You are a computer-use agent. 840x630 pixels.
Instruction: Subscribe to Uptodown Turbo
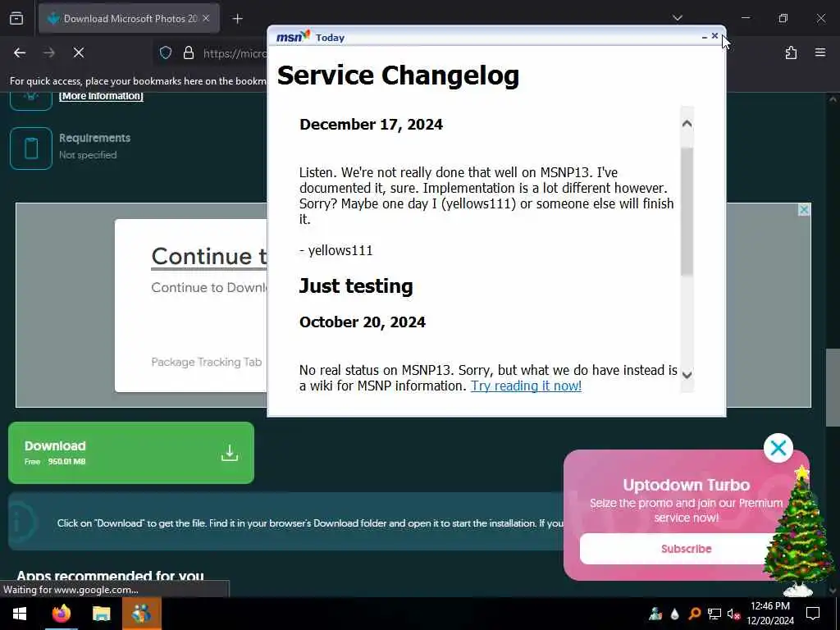tap(686, 549)
